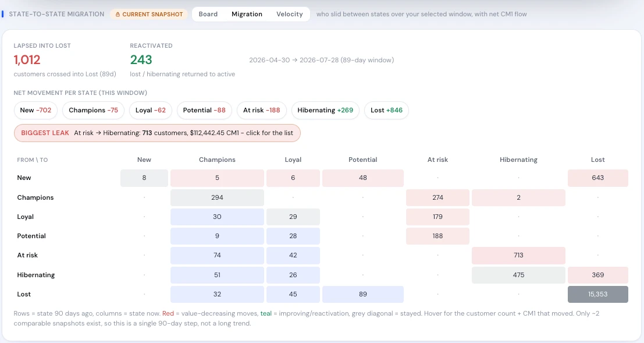Click Lost stayed cell 15,353
This screenshot has width=644, height=343.
pos(598,295)
